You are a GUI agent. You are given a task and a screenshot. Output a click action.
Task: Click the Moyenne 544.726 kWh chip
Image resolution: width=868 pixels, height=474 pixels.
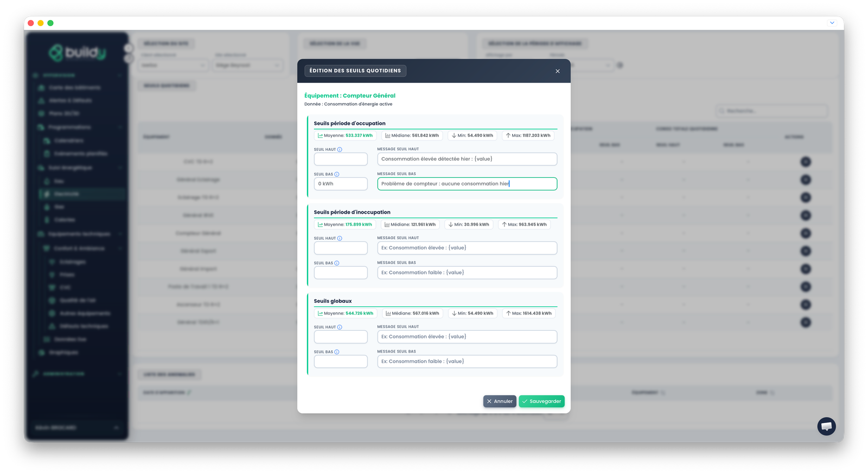(346, 313)
